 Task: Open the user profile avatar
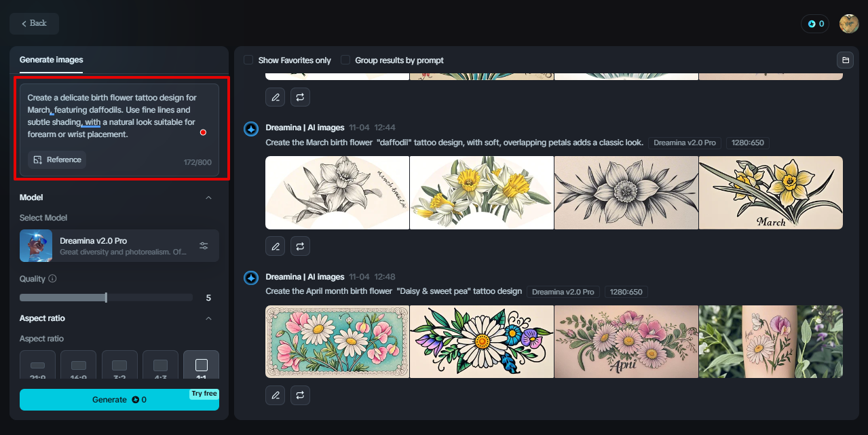[x=849, y=24]
